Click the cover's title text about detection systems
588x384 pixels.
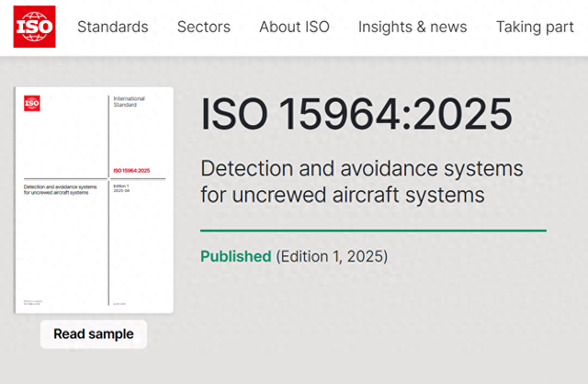[x=59, y=190]
